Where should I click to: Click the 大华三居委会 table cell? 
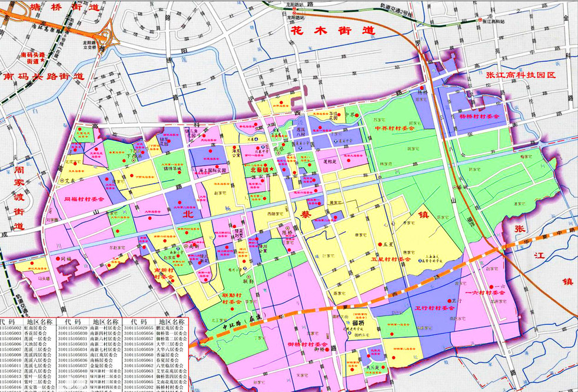(x=170, y=344)
